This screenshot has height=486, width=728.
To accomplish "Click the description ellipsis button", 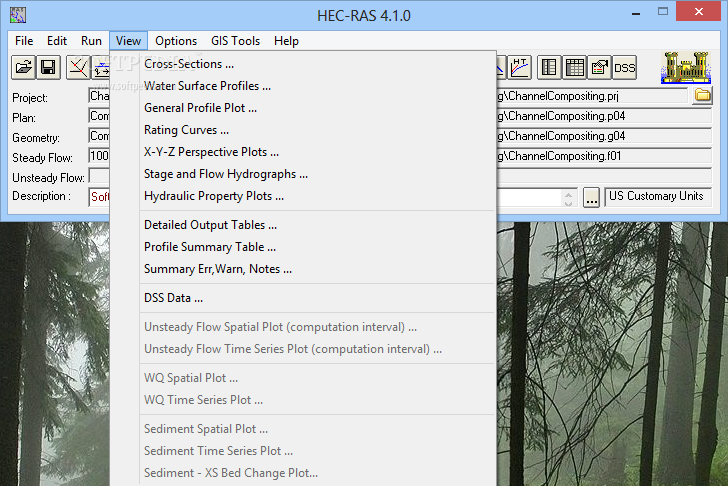I will (x=591, y=198).
